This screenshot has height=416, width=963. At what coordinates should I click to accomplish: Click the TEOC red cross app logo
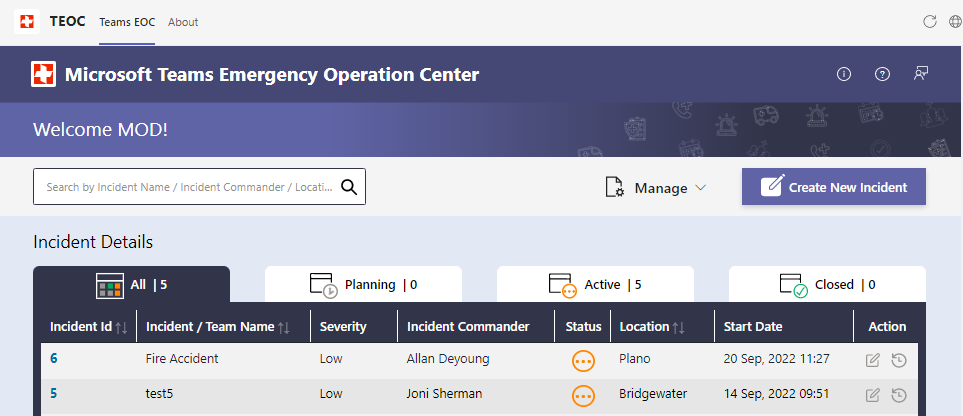[x=27, y=22]
